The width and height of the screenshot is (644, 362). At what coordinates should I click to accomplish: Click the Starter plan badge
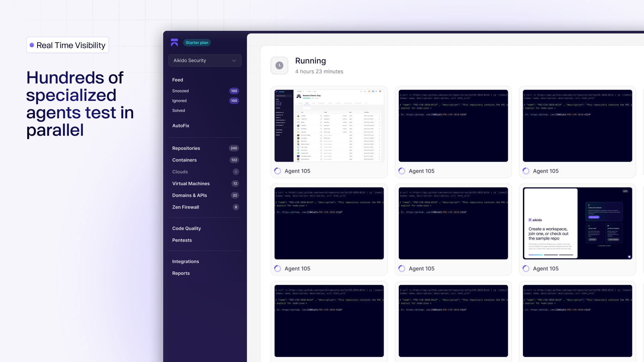pos(197,43)
